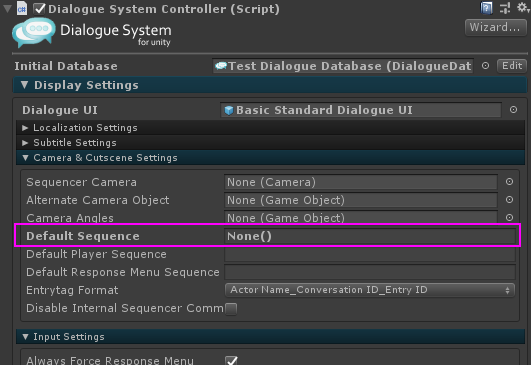Open the component preset selector icon
The image size is (531, 365).
[x=505, y=8]
